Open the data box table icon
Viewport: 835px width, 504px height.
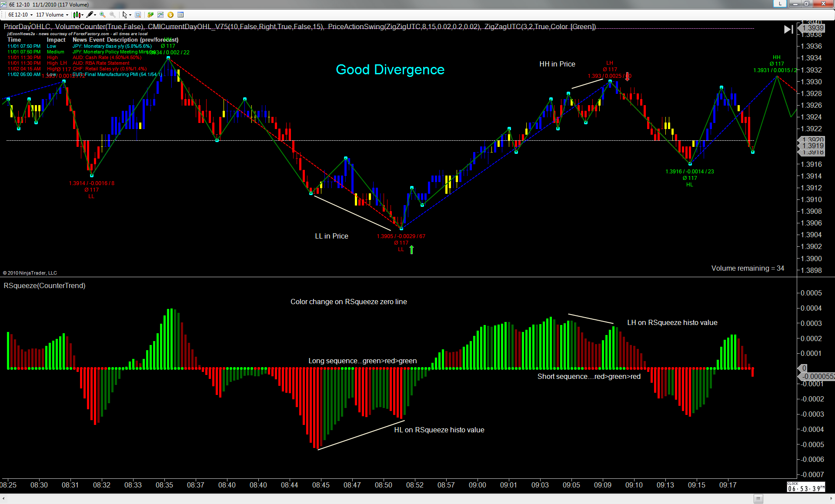(180, 15)
